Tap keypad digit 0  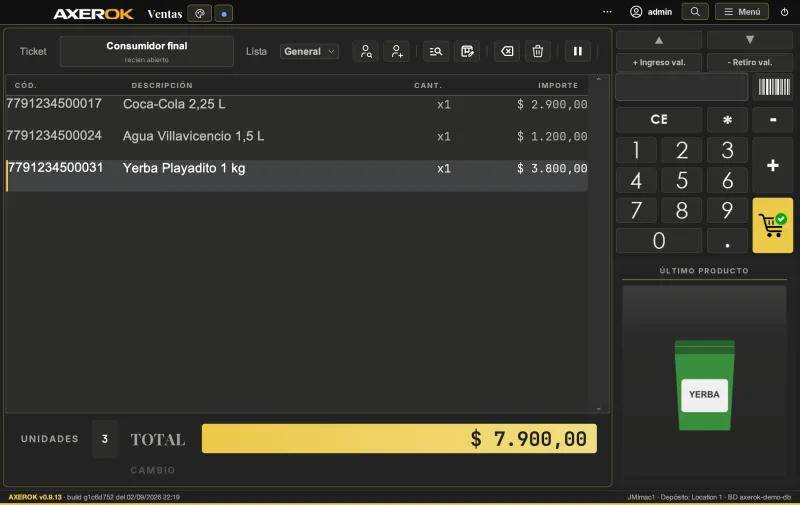tap(659, 240)
